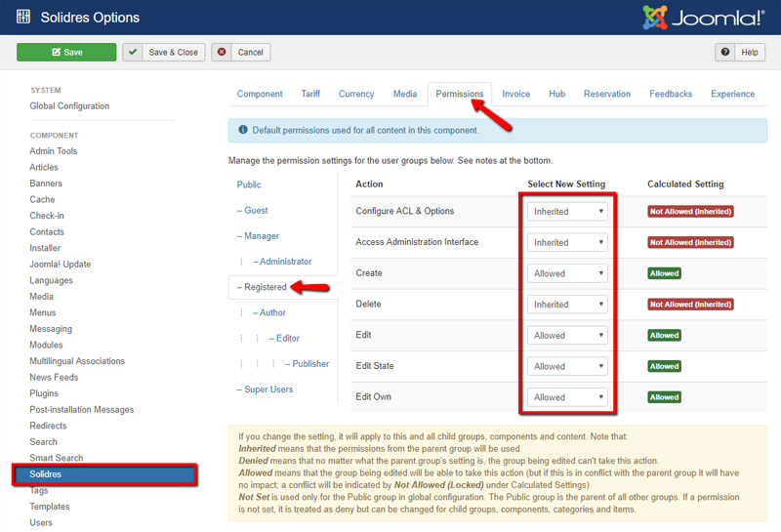Click the Joomla logo
Viewport: 781px width, 532px height.
point(703,18)
